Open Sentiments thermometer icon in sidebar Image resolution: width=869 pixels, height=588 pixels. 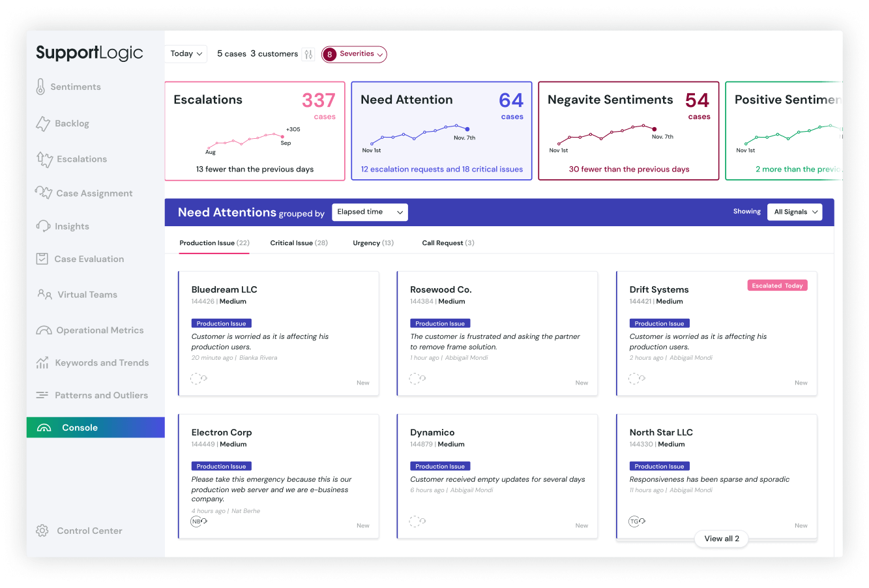click(40, 87)
